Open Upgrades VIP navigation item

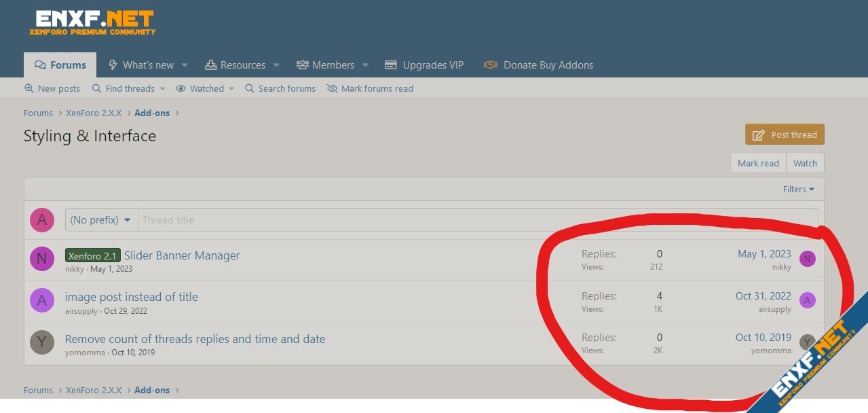coord(424,65)
